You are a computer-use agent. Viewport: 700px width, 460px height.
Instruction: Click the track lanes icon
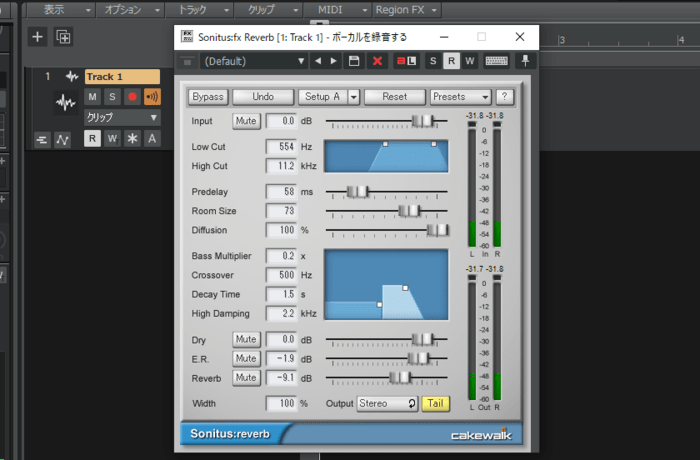click(42, 140)
